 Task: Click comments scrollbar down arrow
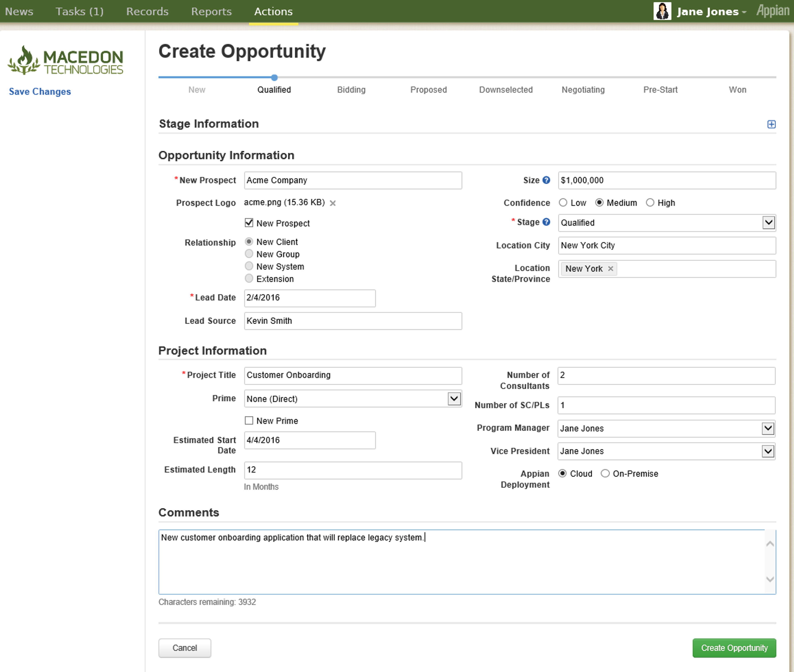tap(770, 579)
